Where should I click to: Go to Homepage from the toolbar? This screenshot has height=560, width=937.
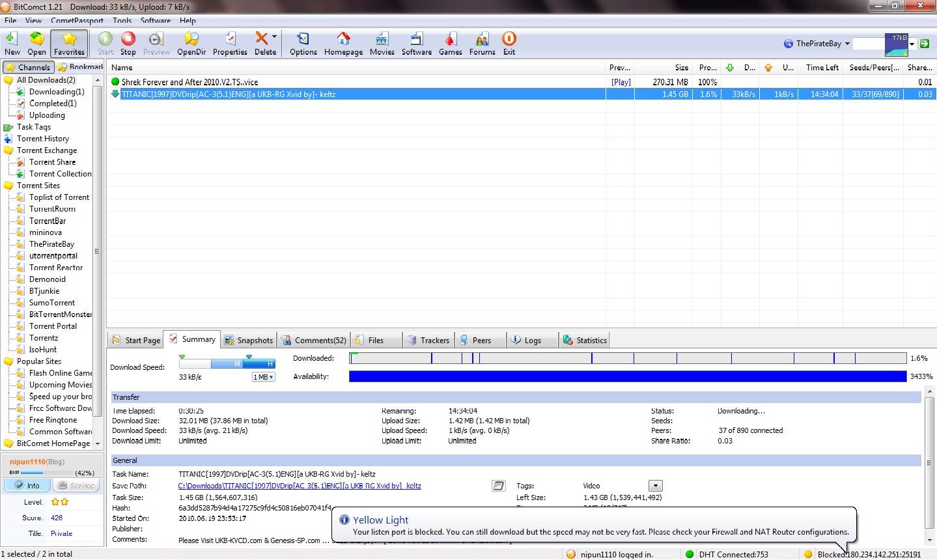tap(343, 44)
